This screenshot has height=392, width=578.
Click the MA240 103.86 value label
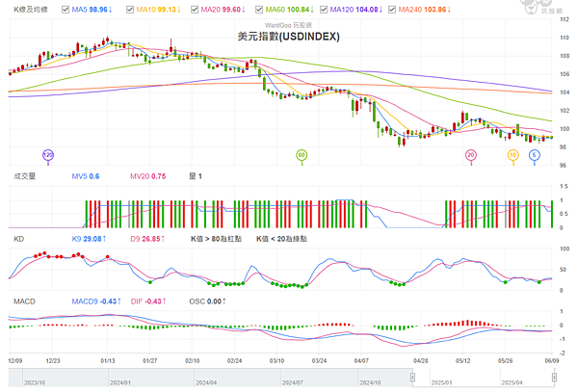coord(425,10)
